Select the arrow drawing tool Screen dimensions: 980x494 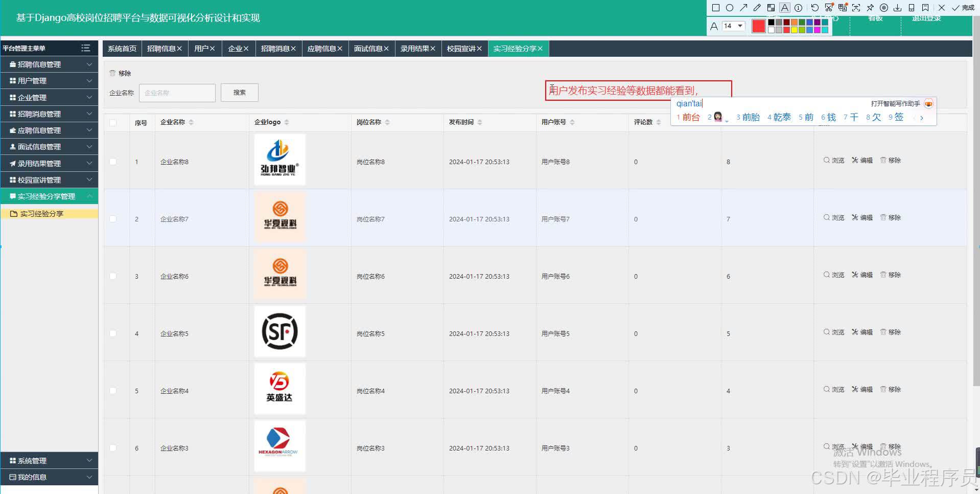[743, 8]
